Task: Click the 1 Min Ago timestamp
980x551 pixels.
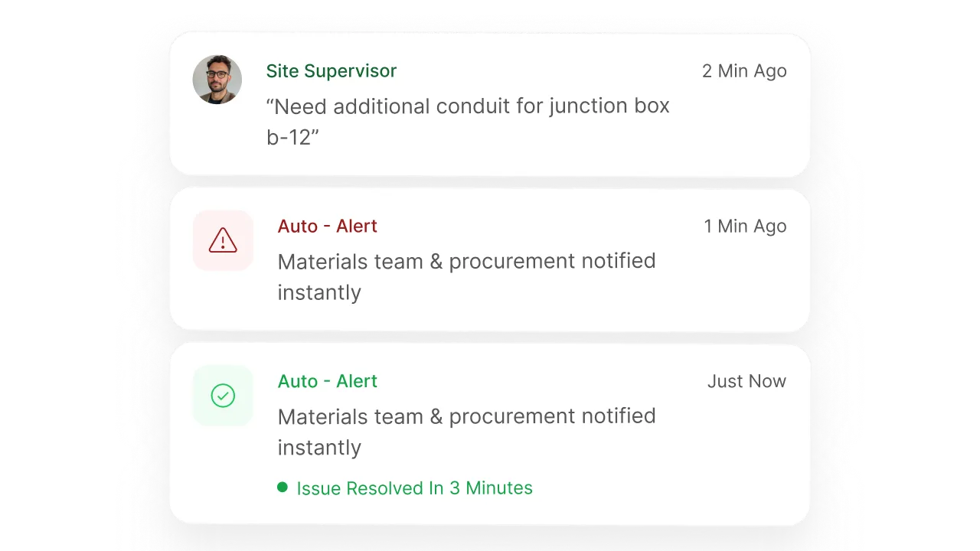Action: [744, 226]
